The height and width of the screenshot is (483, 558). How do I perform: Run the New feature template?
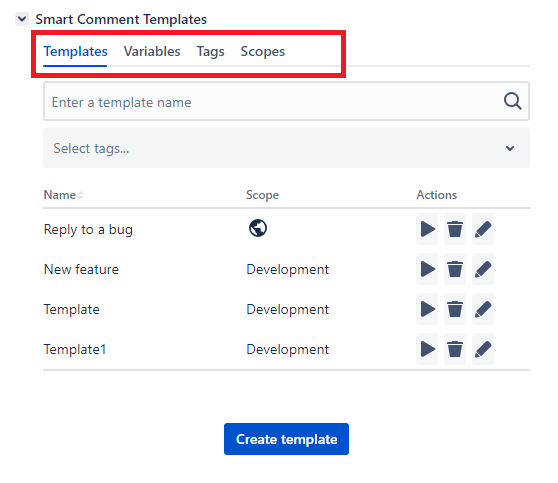(427, 269)
